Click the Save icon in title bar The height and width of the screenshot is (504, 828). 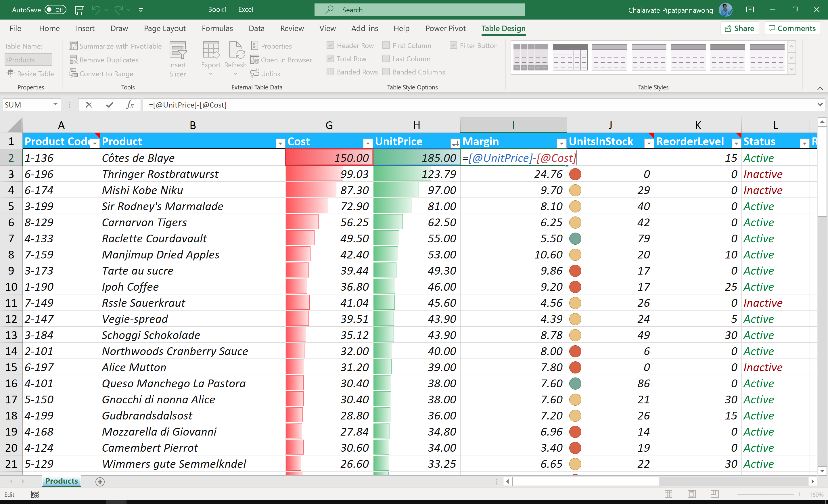(79, 10)
